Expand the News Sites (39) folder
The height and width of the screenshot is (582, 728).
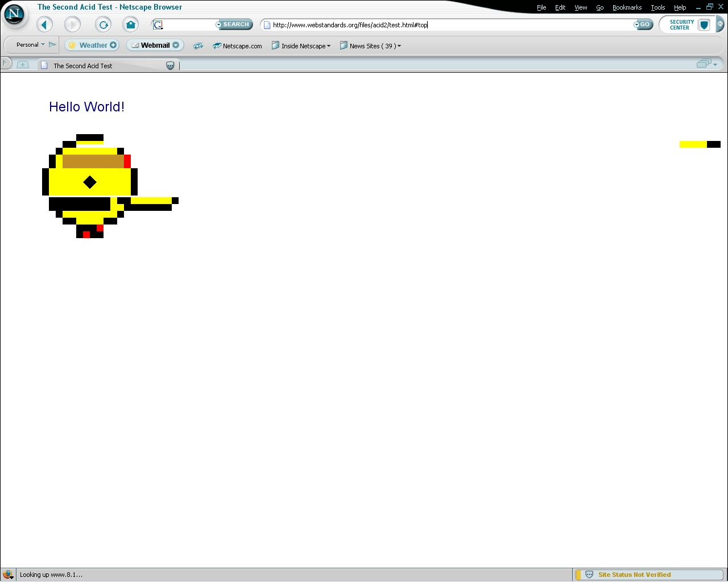[x=370, y=46]
